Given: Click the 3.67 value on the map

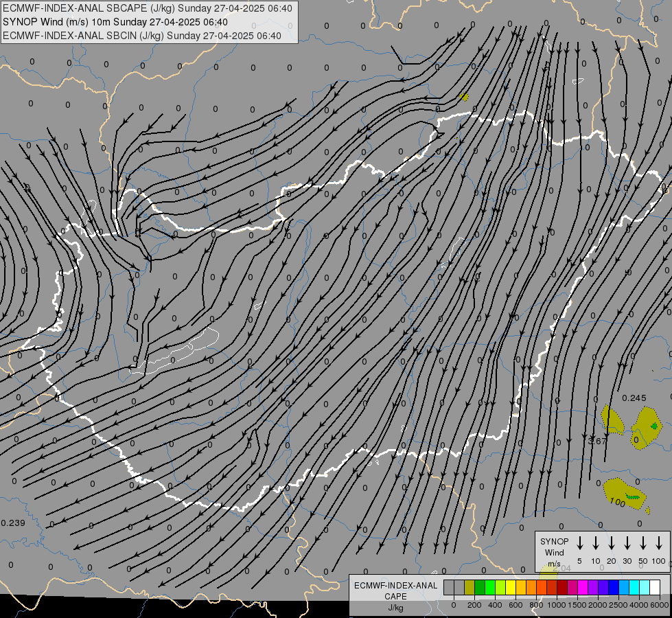Looking at the screenshot, I should click(597, 441).
